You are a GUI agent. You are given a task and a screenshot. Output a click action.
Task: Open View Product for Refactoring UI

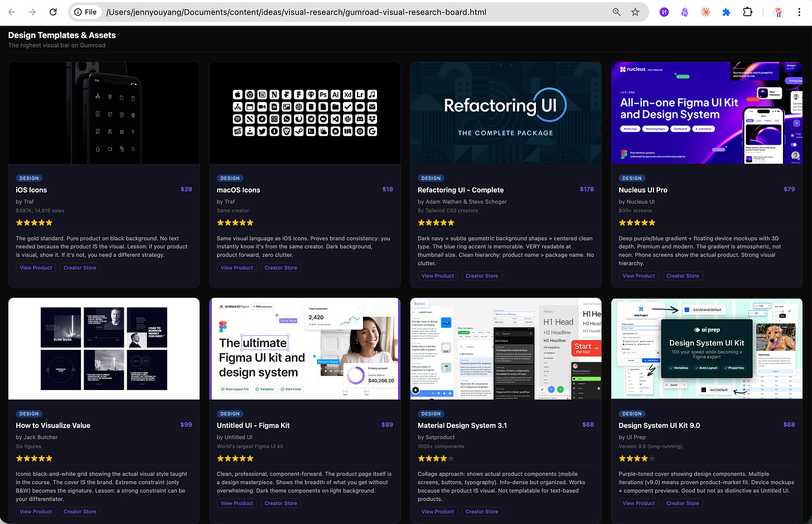coord(438,276)
